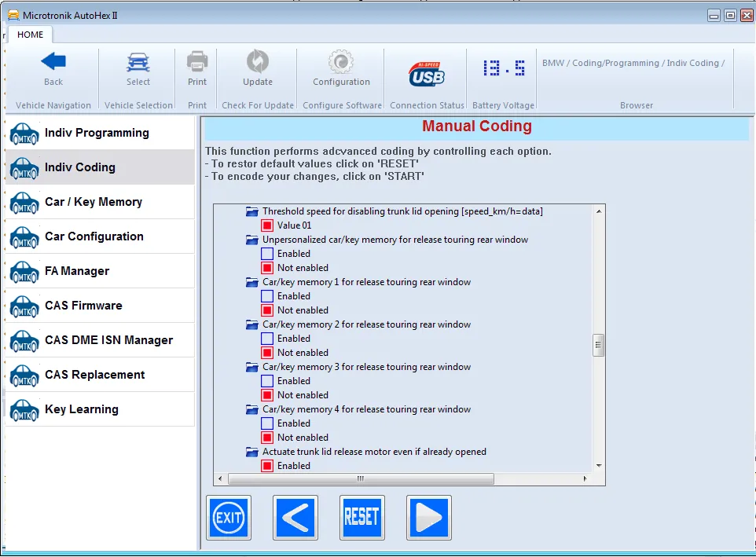The image size is (756, 557).
Task: Select Indiv Coding in sidebar
Action: [100, 167]
